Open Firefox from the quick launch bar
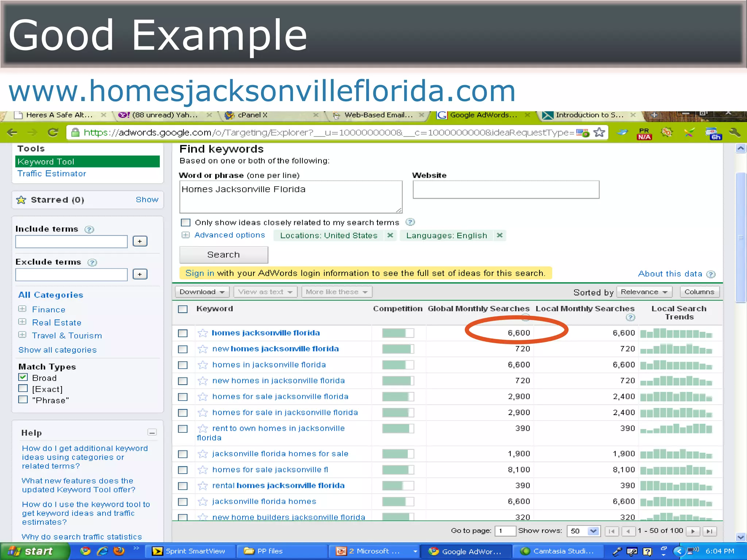 click(x=119, y=551)
